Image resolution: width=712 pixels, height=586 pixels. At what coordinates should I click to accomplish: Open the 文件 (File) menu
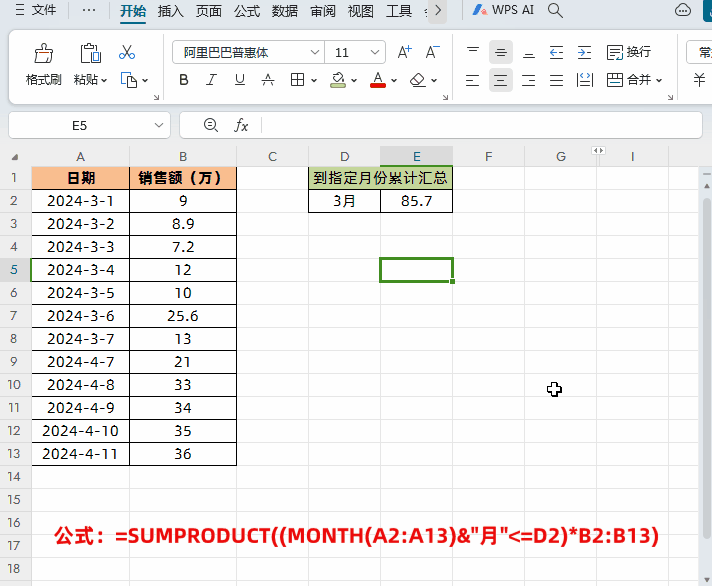point(36,10)
